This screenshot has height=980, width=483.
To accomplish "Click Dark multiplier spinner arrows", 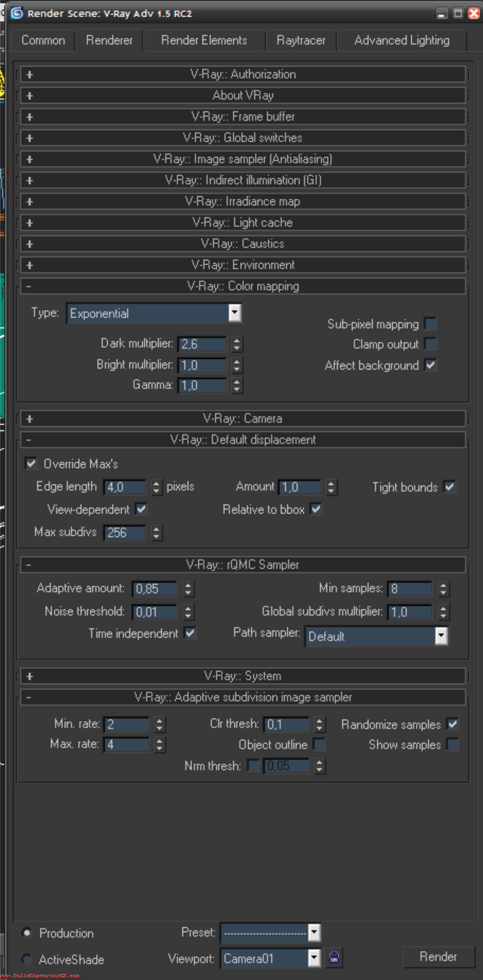I will pyautogui.click(x=237, y=344).
